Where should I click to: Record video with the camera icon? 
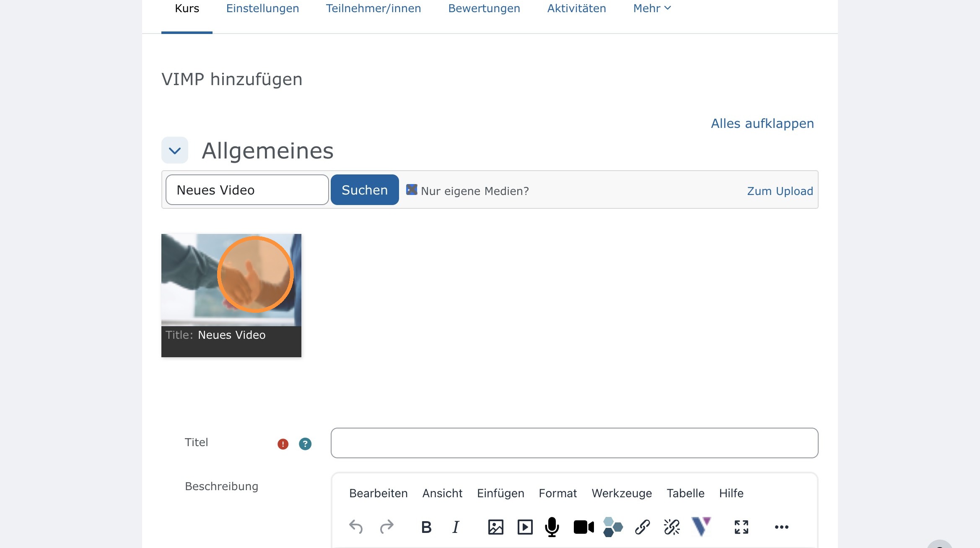point(583,527)
